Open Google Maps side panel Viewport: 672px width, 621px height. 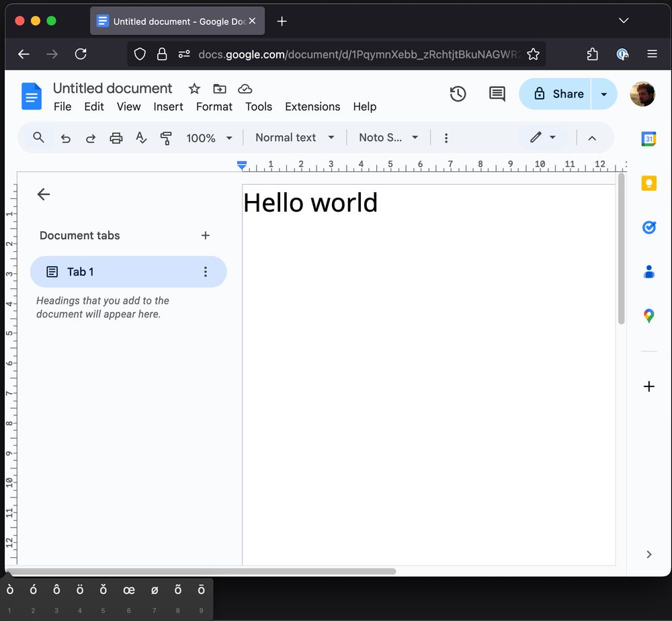649,317
